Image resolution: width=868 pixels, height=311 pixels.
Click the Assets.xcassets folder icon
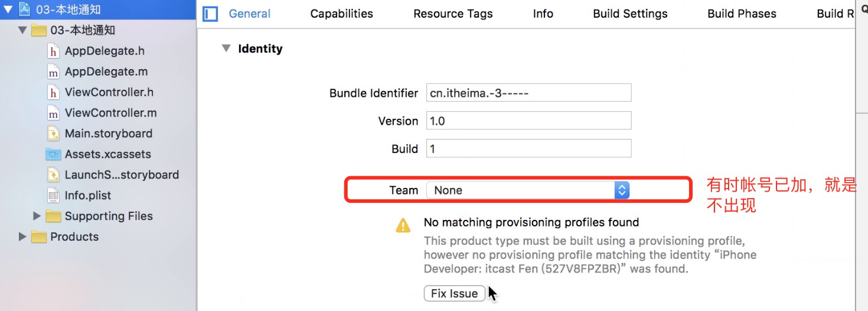(53, 154)
